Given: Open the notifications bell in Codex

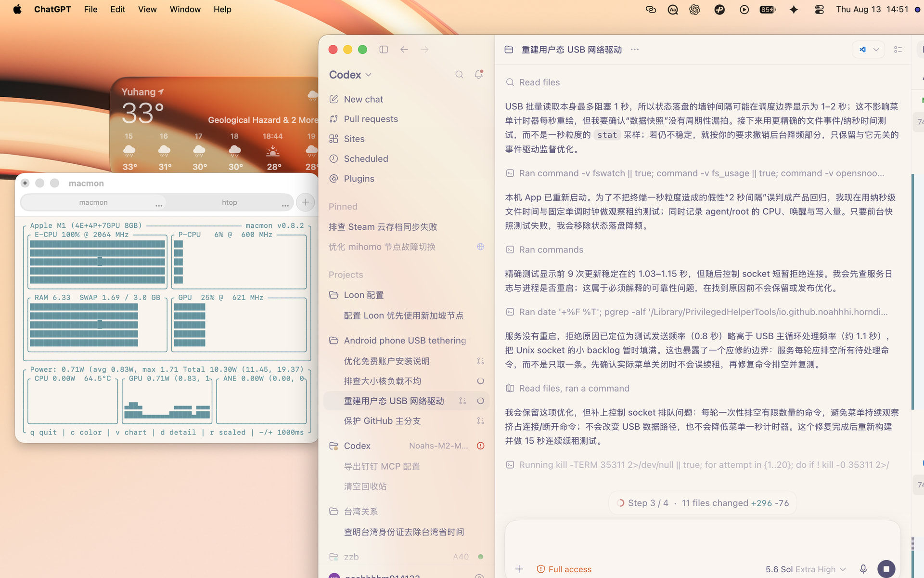Looking at the screenshot, I should click(x=479, y=75).
